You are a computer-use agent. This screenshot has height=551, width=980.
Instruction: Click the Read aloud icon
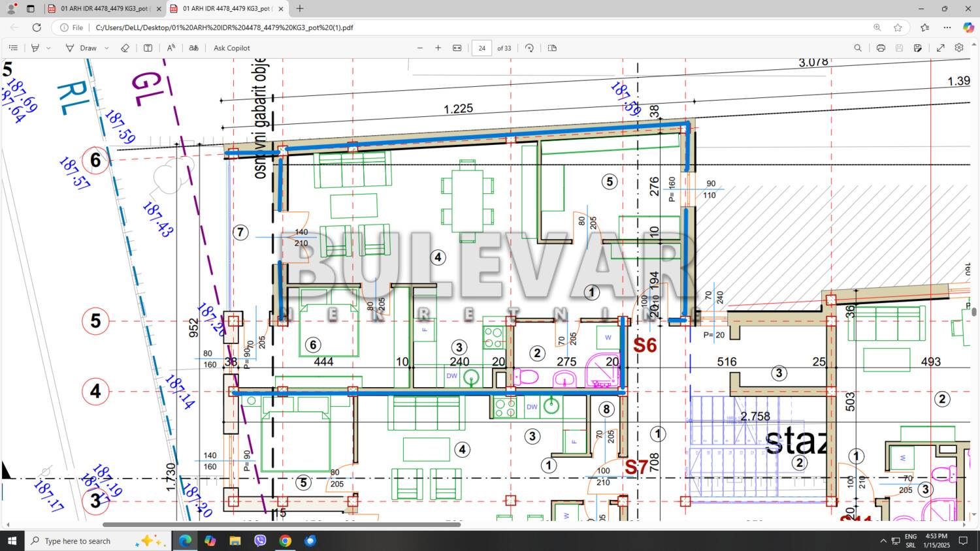tap(171, 48)
